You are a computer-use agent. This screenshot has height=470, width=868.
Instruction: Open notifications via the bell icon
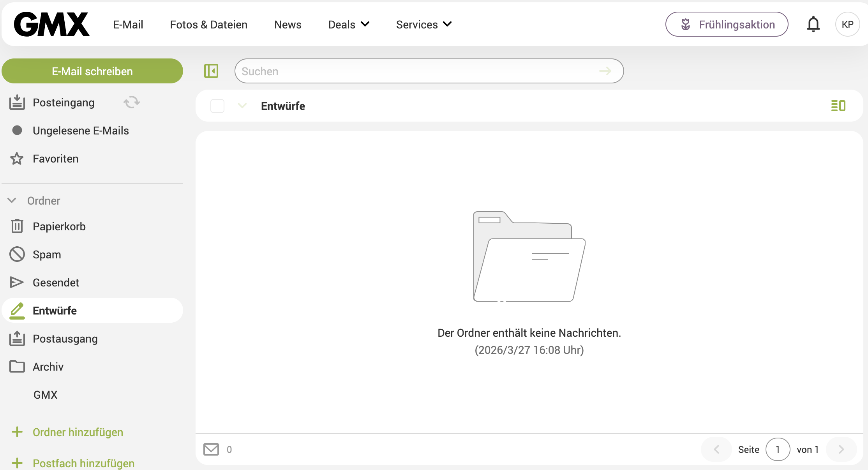pyautogui.click(x=813, y=24)
